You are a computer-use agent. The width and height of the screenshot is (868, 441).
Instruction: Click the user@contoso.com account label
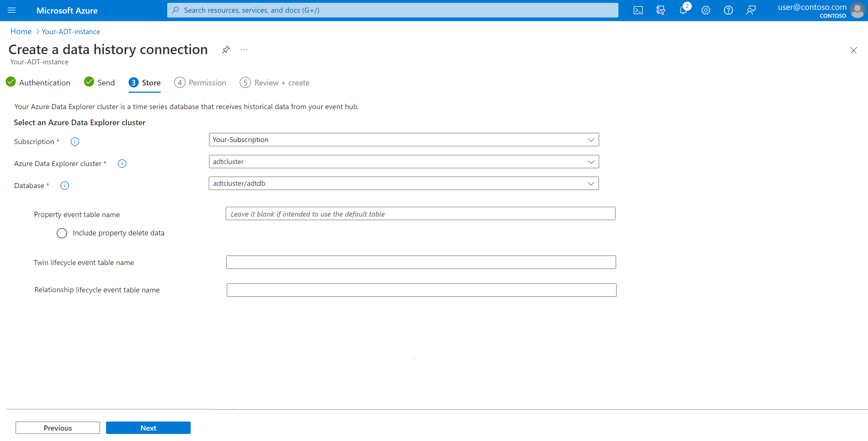[x=812, y=7]
